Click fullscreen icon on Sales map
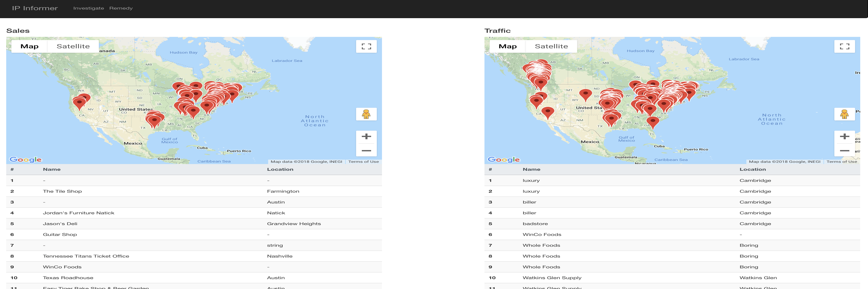This screenshot has height=289, width=868. [x=366, y=47]
